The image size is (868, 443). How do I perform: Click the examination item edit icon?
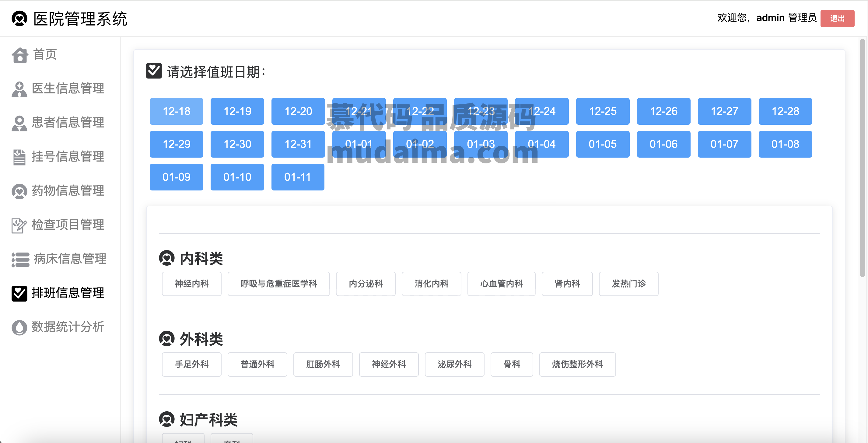pyautogui.click(x=19, y=225)
